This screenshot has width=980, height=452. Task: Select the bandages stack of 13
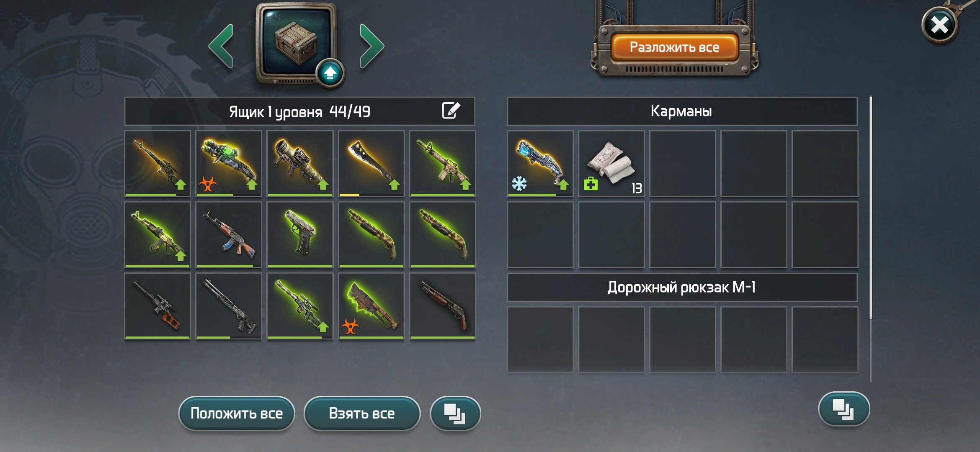tap(611, 164)
